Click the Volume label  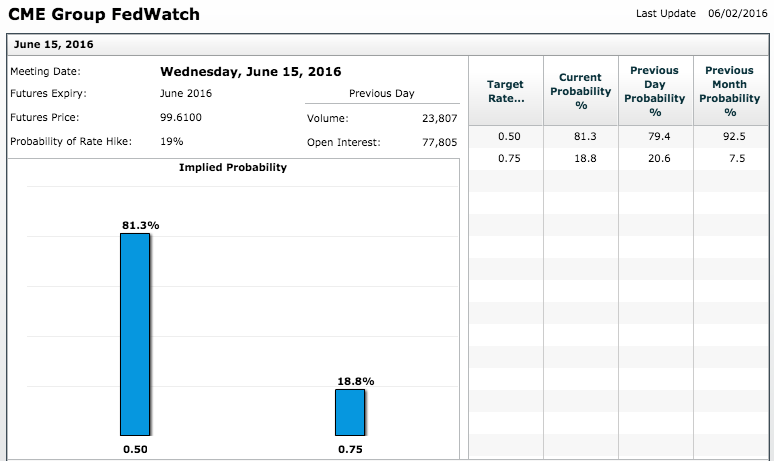click(x=327, y=118)
